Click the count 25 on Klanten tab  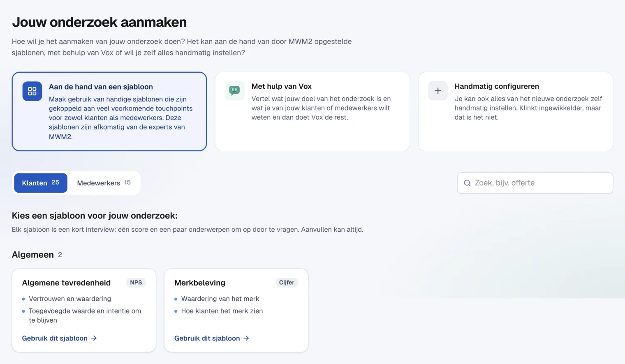pos(56,182)
